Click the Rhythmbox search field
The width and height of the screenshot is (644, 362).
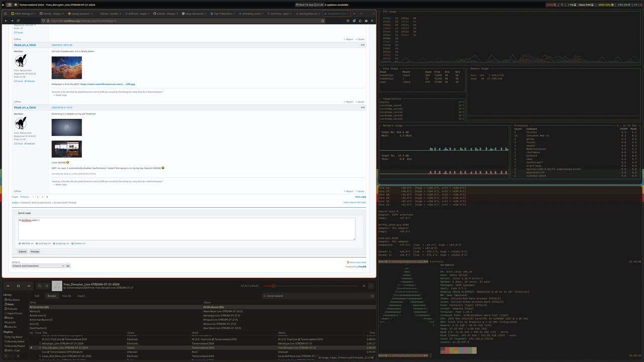point(318,296)
